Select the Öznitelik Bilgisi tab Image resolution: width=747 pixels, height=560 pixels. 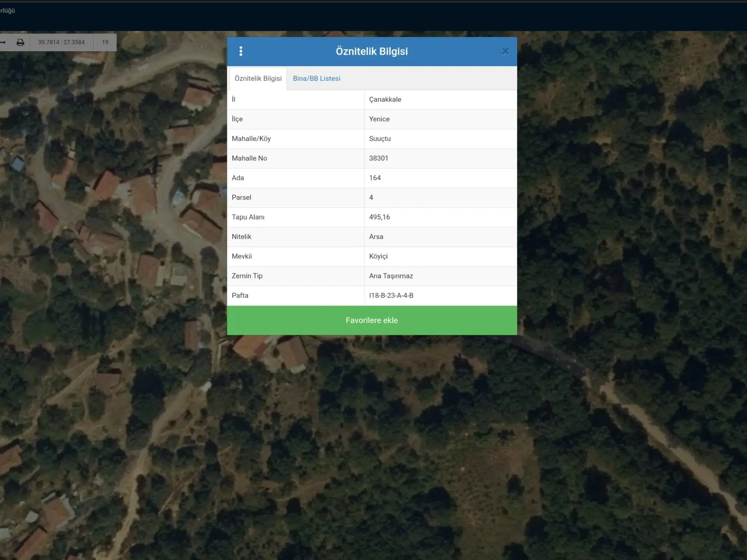258,78
